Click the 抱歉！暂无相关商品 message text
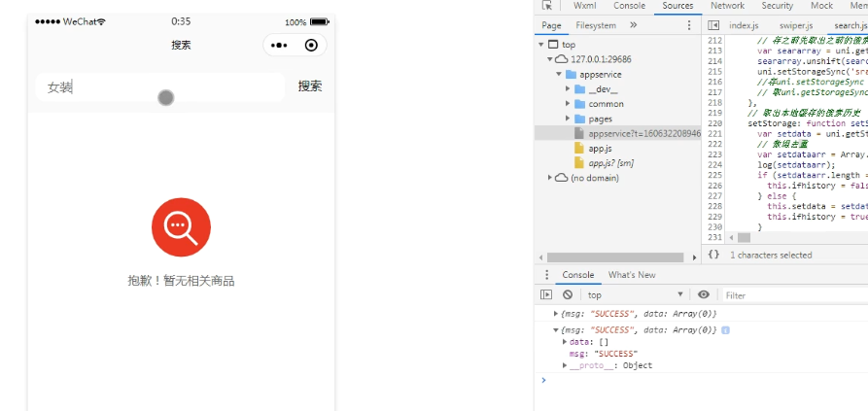 pos(181,281)
